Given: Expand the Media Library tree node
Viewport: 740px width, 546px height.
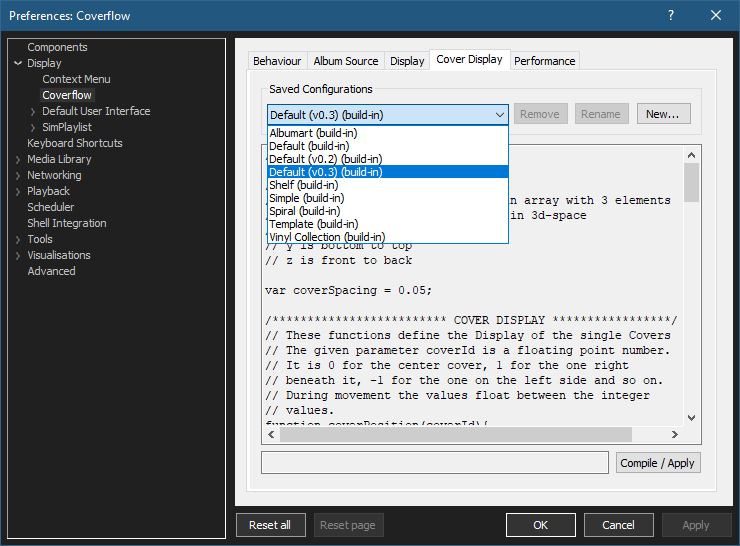Looking at the screenshot, I should point(17,159).
